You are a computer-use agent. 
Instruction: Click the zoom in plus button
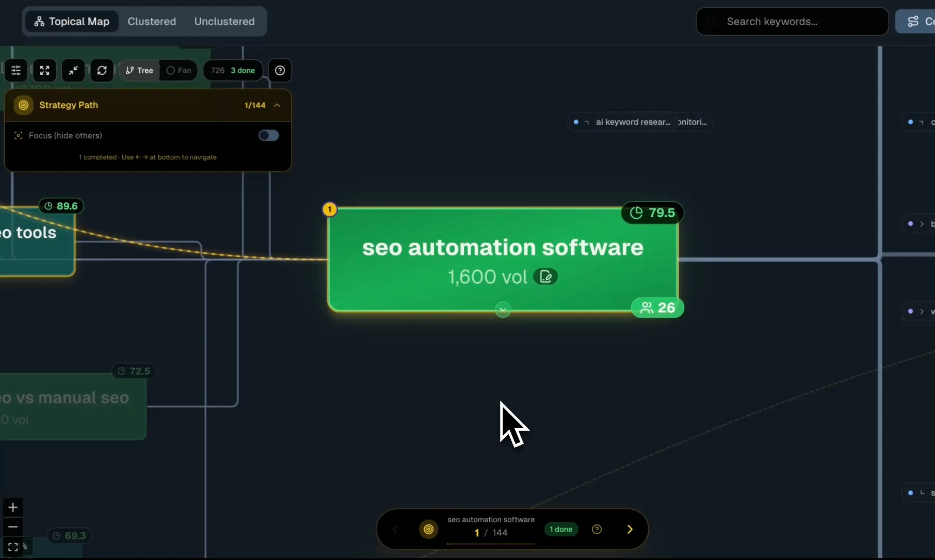click(13, 508)
